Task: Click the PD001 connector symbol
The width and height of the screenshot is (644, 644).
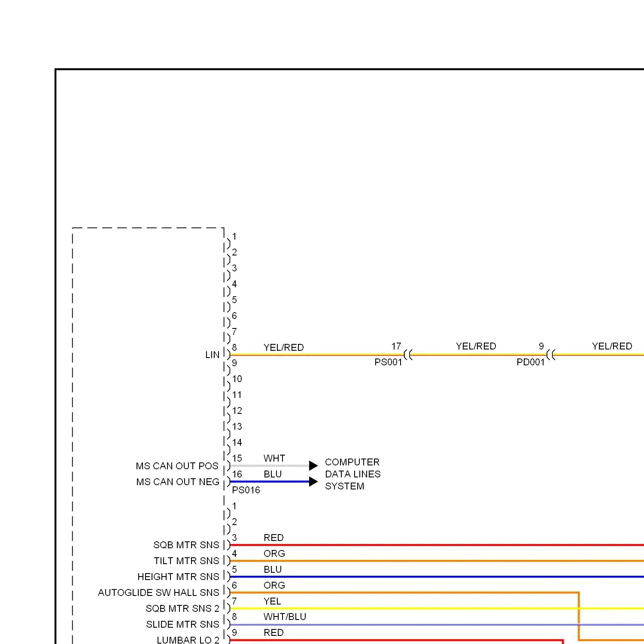Action: (x=550, y=355)
